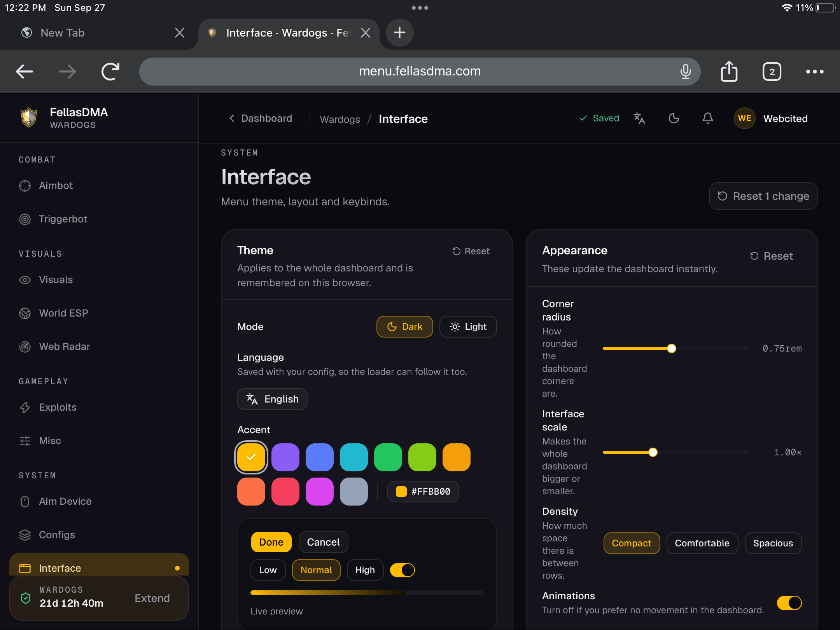Select Light mode
Screen dimensions: 840x630
tap(468, 327)
